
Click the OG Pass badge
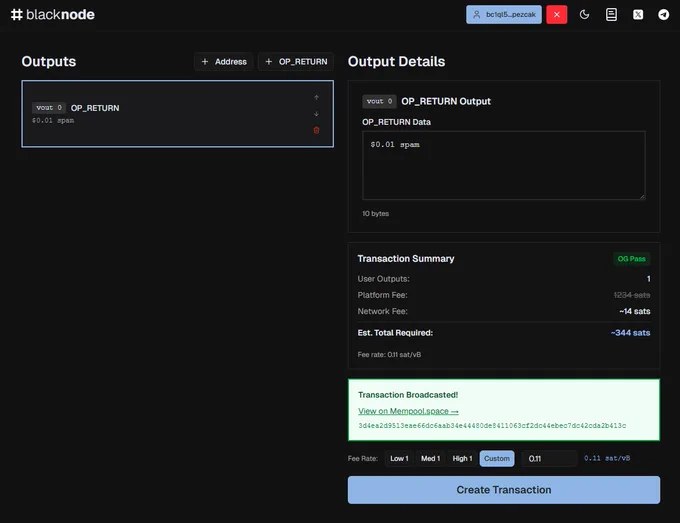[x=631, y=259]
